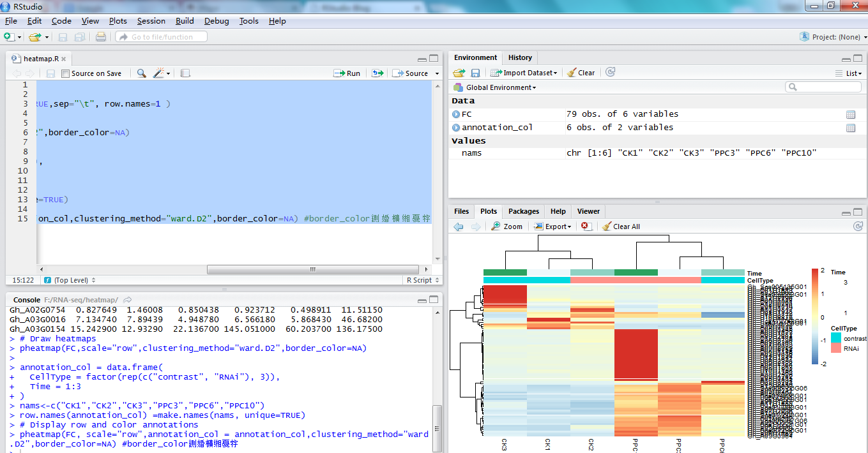868x453 pixels.
Task: Click the compile notebook icon in editor
Action: (x=185, y=73)
